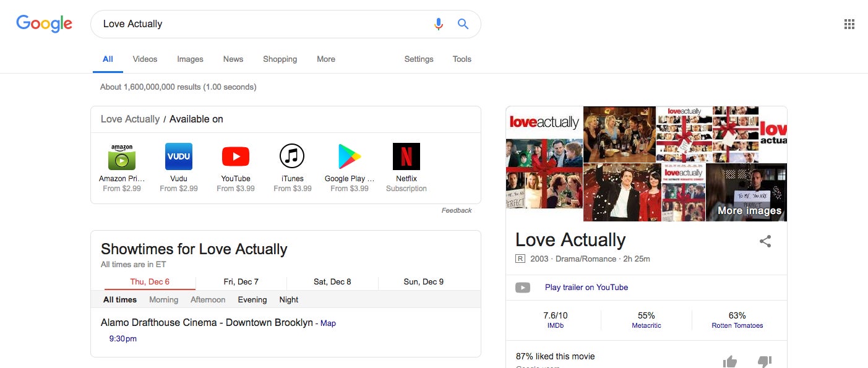Click the 87% liked this movie text

tap(556, 357)
